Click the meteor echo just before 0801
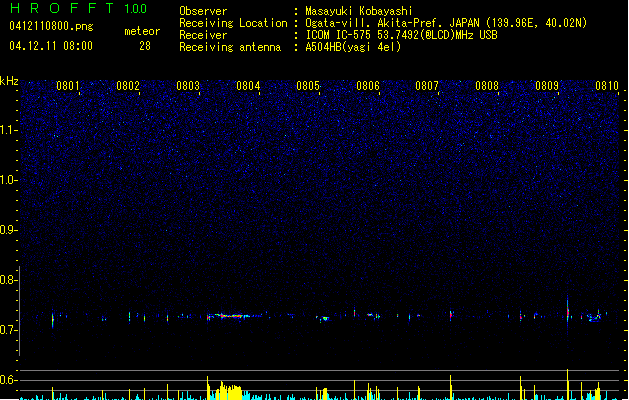Screen dimensions: 629x400 pyautogui.click(x=53, y=319)
